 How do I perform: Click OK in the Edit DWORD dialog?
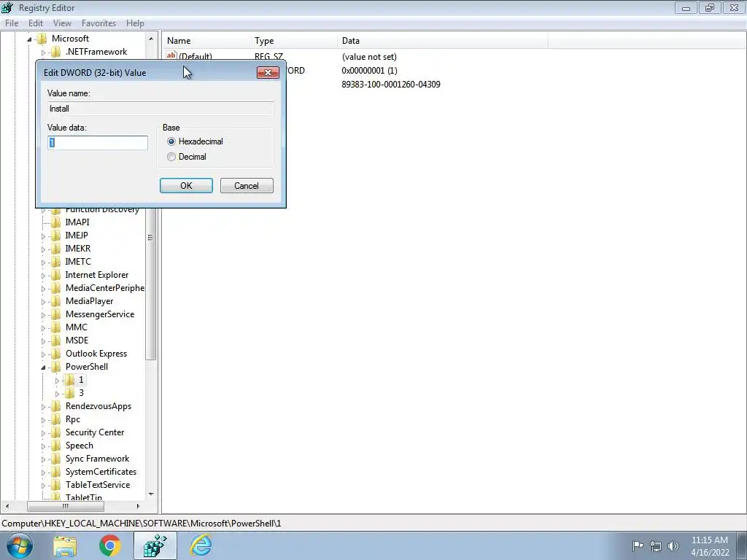pyautogui.click(x=186, y=186)
